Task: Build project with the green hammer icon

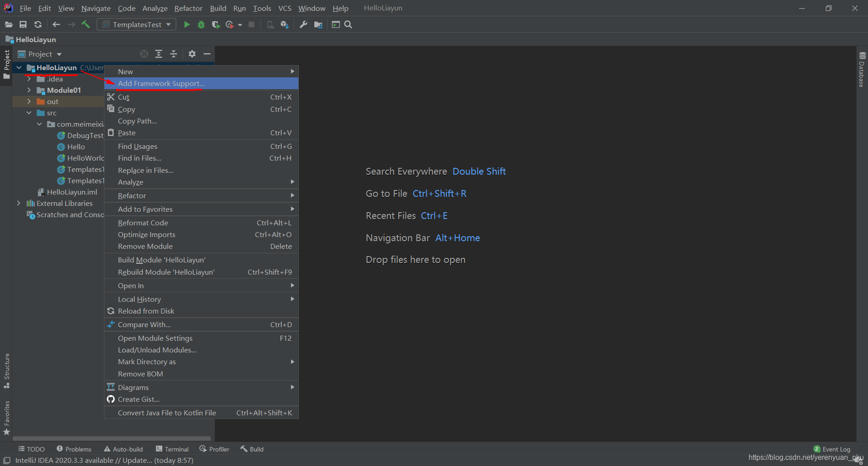Action: (x=86, y=24)
